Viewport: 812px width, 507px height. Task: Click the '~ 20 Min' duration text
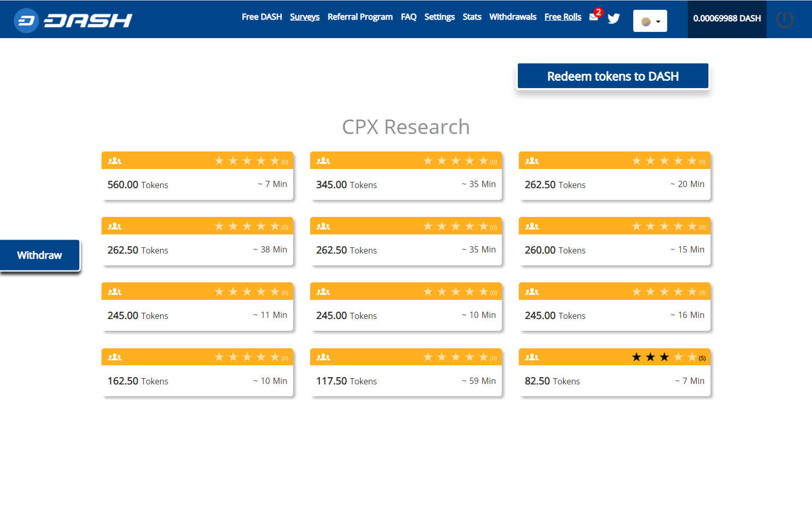pos(687,184)
